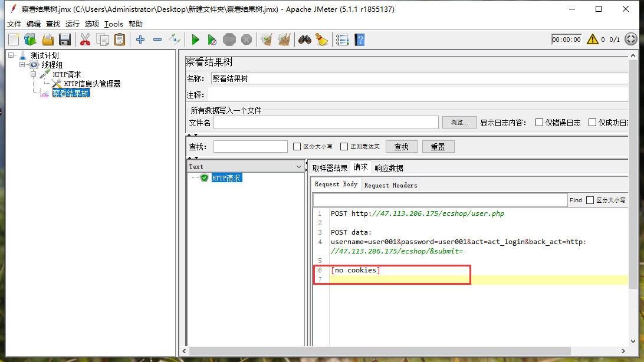Screen dimensions: 644x362
Task: Click the blue plus Expand All icon
Action: coord(140,40)
